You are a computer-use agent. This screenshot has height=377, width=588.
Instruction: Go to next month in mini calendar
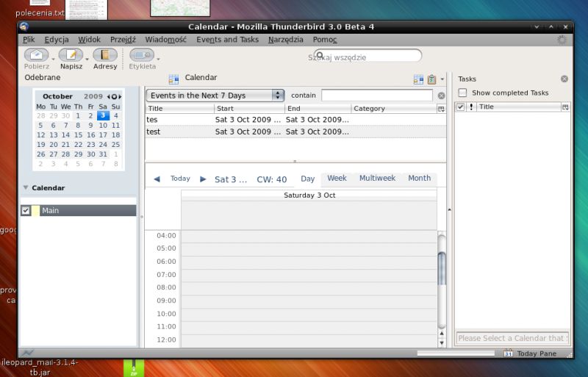[120, 97]
